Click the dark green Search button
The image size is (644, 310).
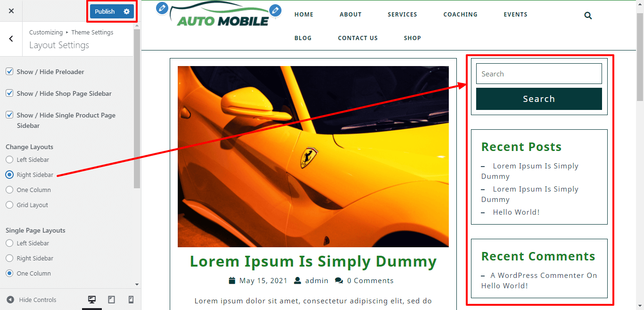pos(539,99)
